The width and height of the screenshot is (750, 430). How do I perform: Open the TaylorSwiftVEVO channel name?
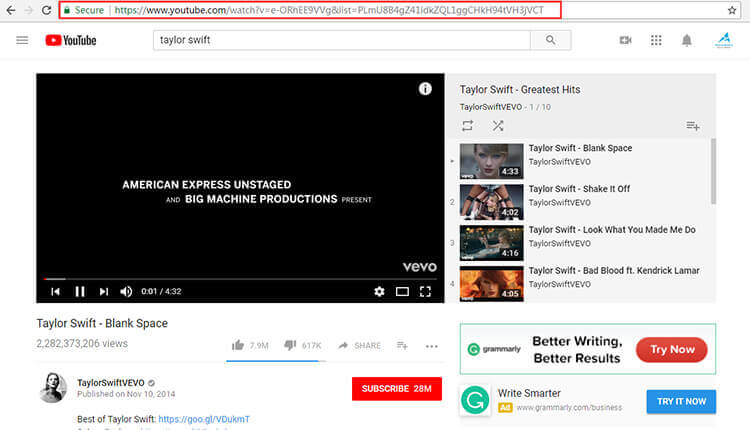110,383
